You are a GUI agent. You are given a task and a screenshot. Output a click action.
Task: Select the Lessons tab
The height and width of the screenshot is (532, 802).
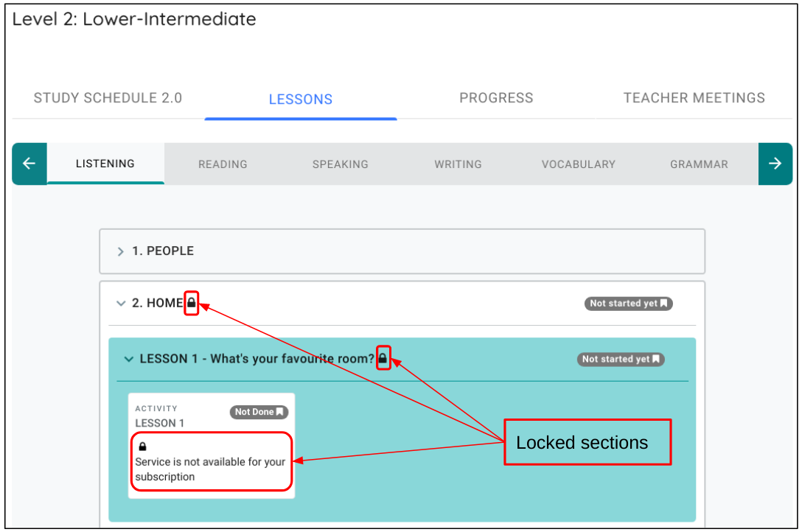[301, 99]
